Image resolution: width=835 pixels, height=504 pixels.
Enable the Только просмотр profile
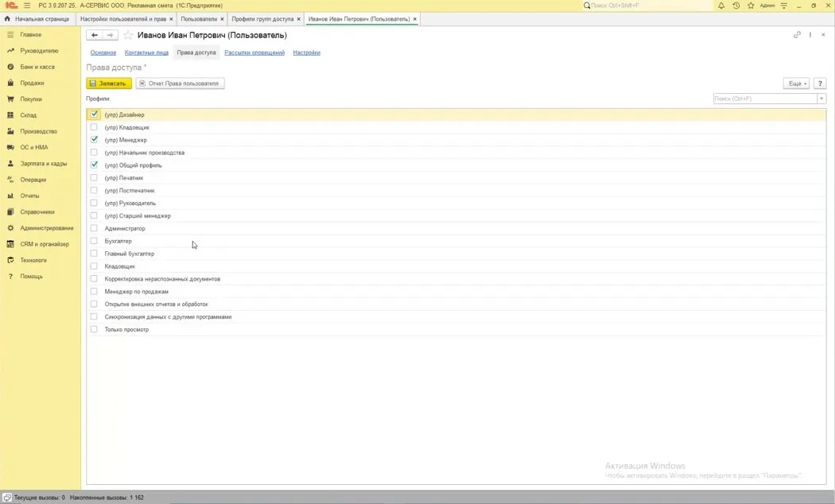pyautogui.click(x=95, y=329)
